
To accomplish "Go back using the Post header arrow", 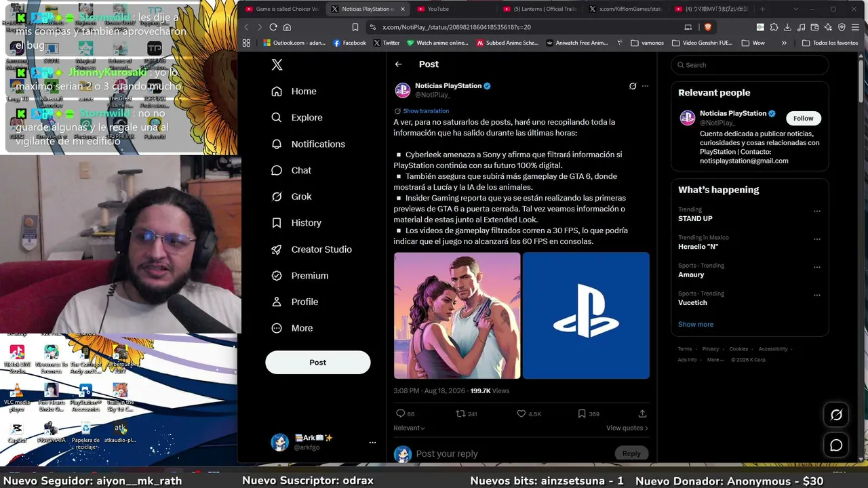I will [x=399, y=64].
